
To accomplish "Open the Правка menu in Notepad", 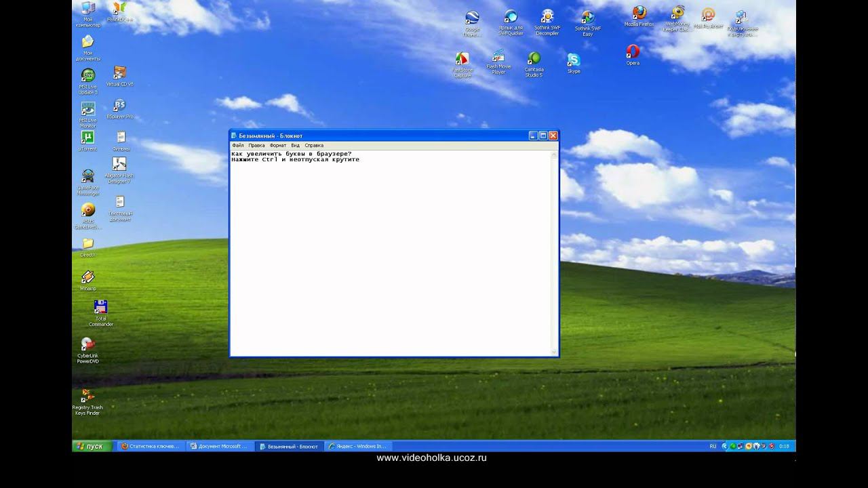I will tap(256, 145).
